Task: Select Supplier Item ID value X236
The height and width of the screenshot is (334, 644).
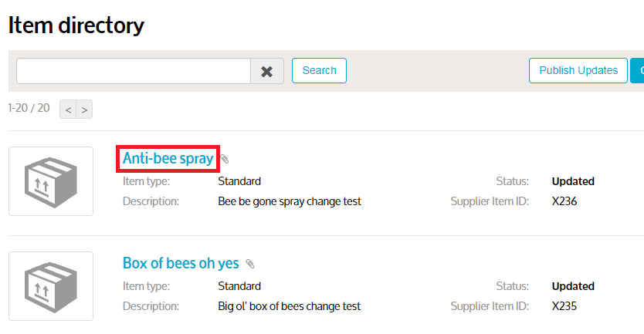Action: coord(564,201)
